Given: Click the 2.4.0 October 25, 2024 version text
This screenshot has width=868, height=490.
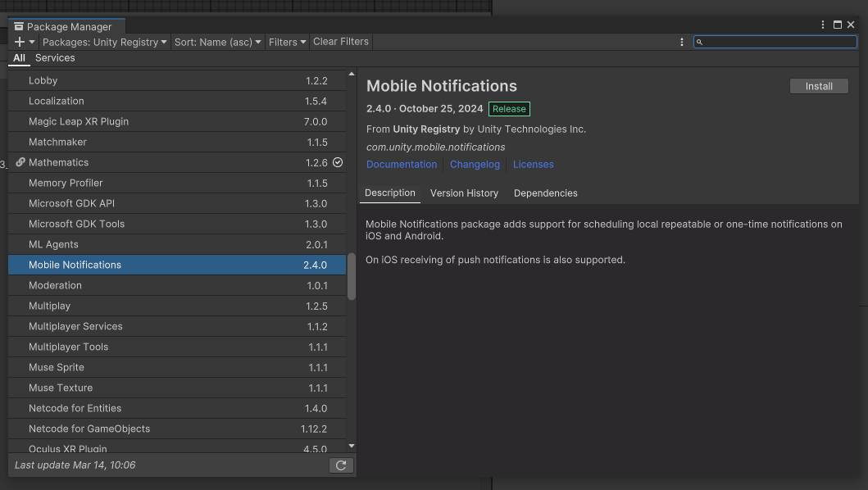Looking at the screenshot, I should [x=425, y=109].
